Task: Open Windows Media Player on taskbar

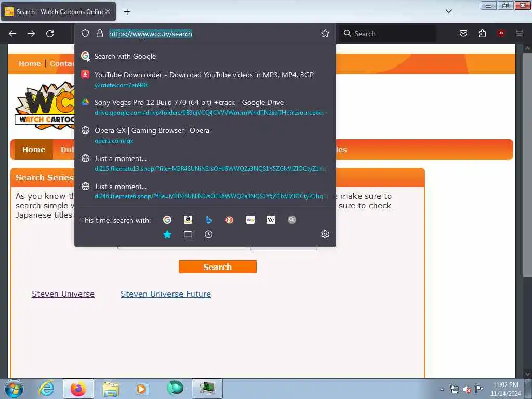Action: tap(142, 389)
